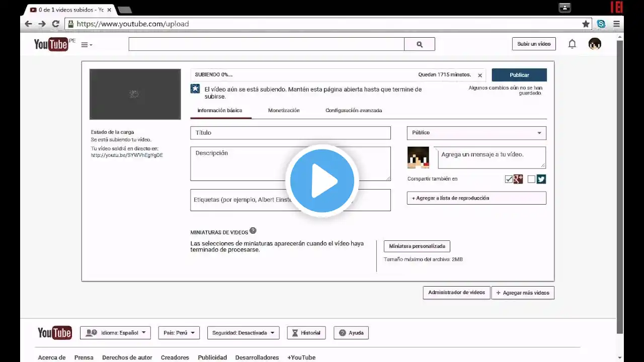The width and height of the screenshot is (644, 362).
Task: Expand the Idioma: Español dropdown
Action: tap(115, 333)
